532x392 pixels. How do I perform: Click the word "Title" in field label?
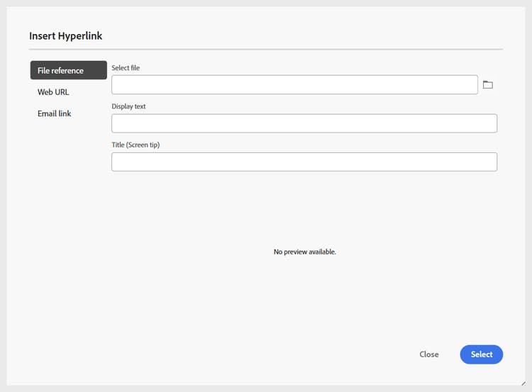[118, 145]
